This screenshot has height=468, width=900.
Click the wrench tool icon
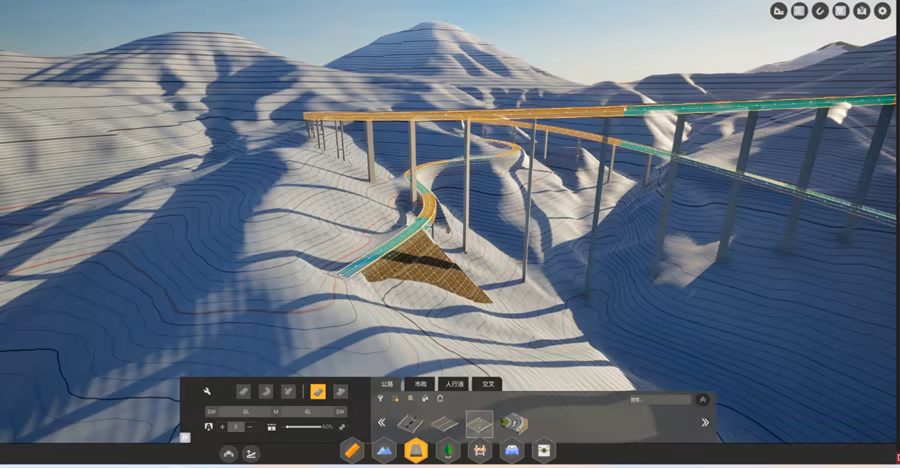[x=206, y=391]
